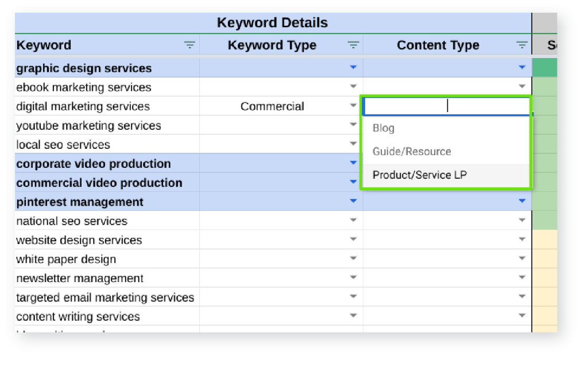Click the corporate video production cell
588x366 pixels.
click(x=94, y=164)
